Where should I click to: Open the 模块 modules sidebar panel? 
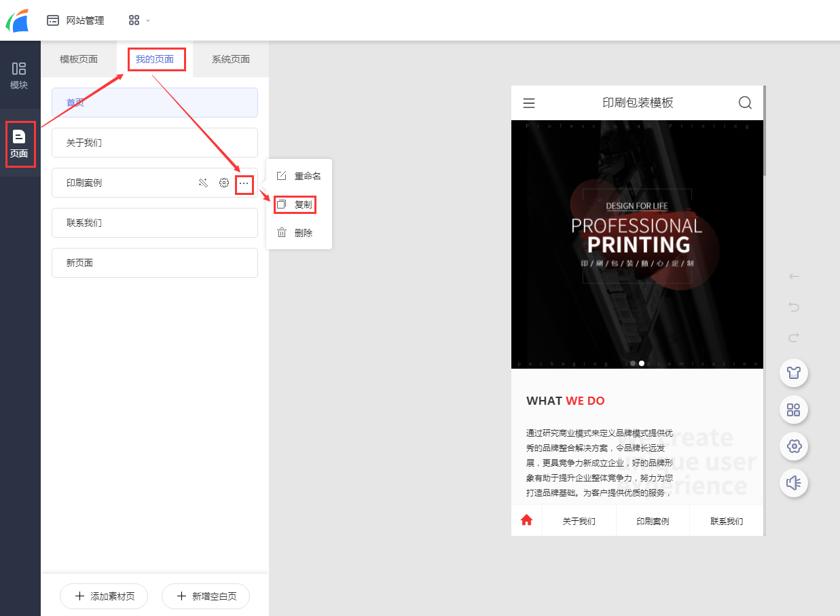pos(19,75)
